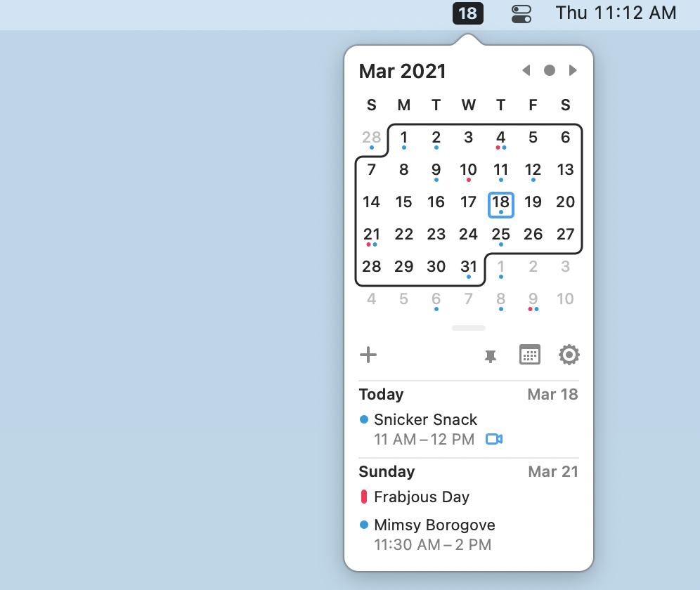Click the video call icon for Snicker Snack
Screen dimensions: 700x590
(494, 439)
